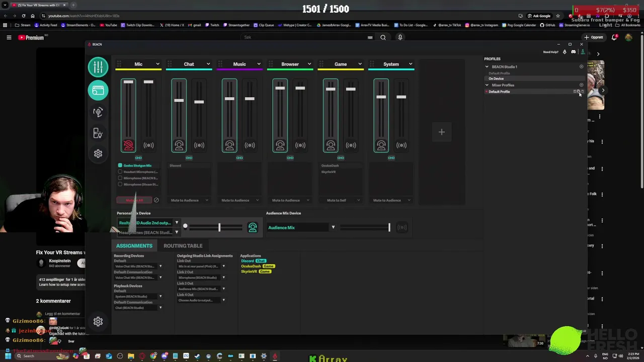Toggle System personal mix headphone mute

coord(381,145)
